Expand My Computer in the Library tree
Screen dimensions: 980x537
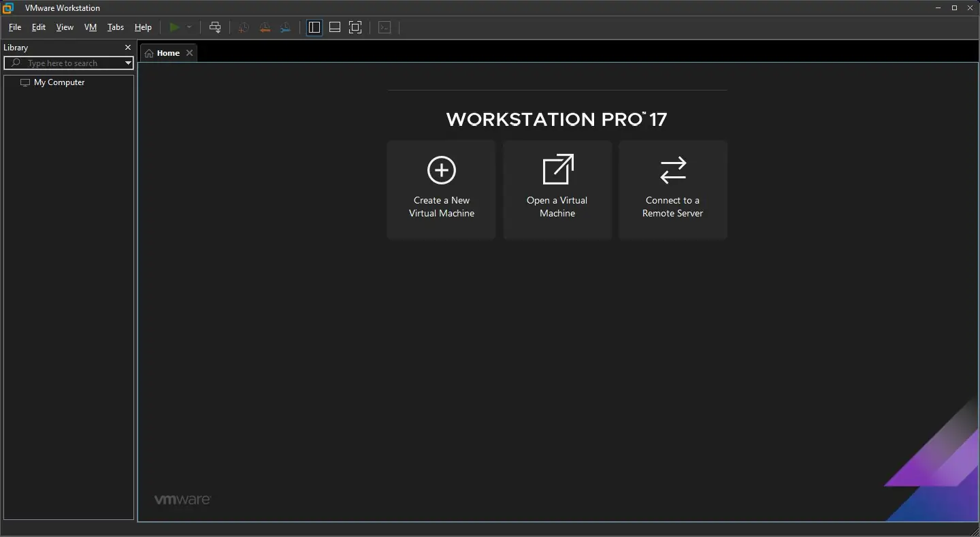[x=61, y=82]
